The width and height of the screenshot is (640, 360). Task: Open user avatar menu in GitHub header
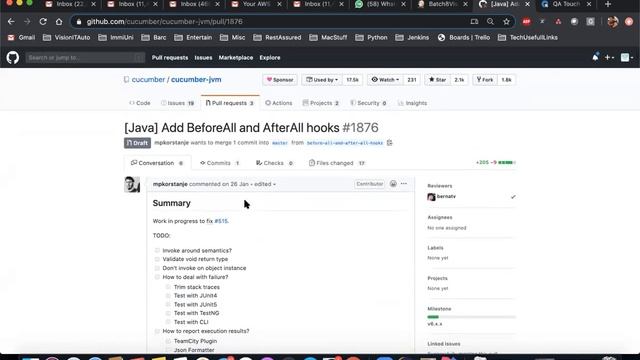627,58
